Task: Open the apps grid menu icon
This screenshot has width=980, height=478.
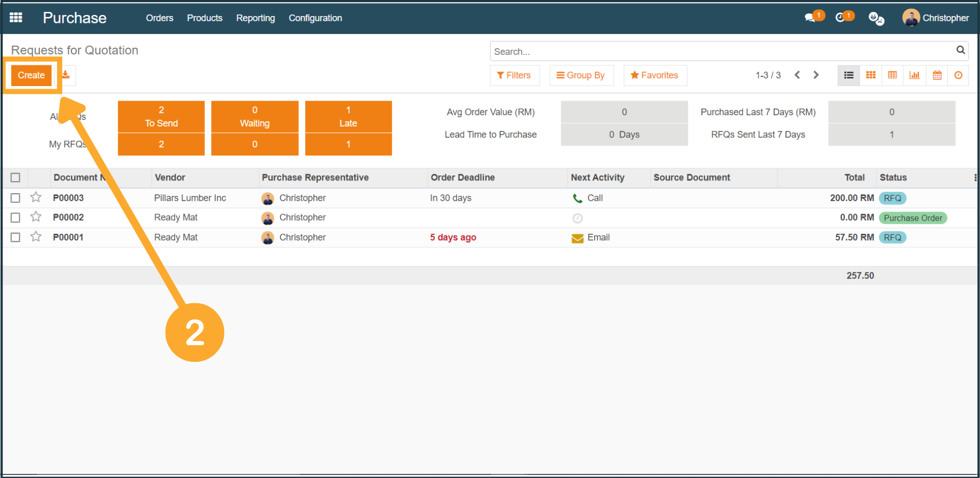Action: tap(16, 18)
